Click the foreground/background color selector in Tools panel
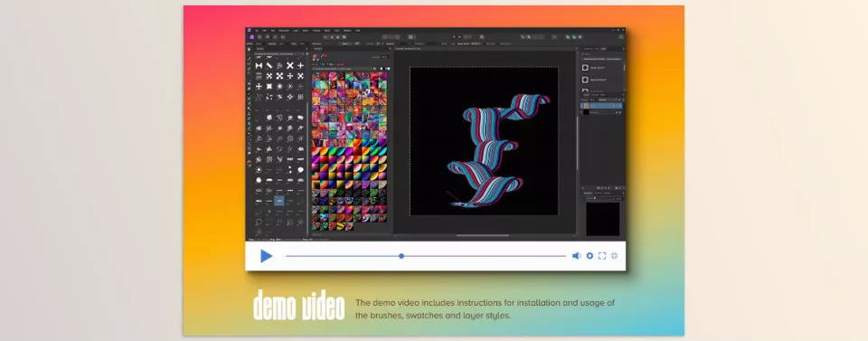 click(x=250, y=163)
